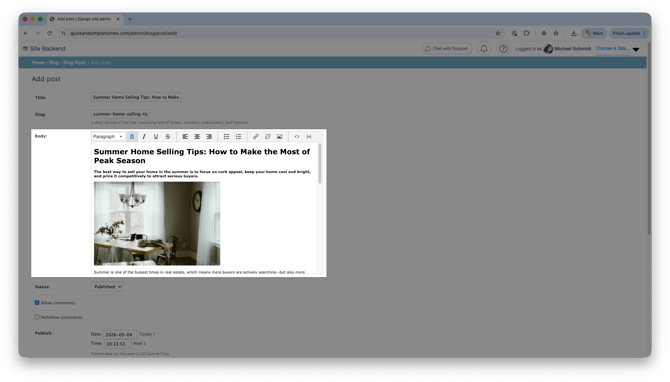Insert image into body editor
Viewport: 670px width, 382px height.
pos(279,137)
